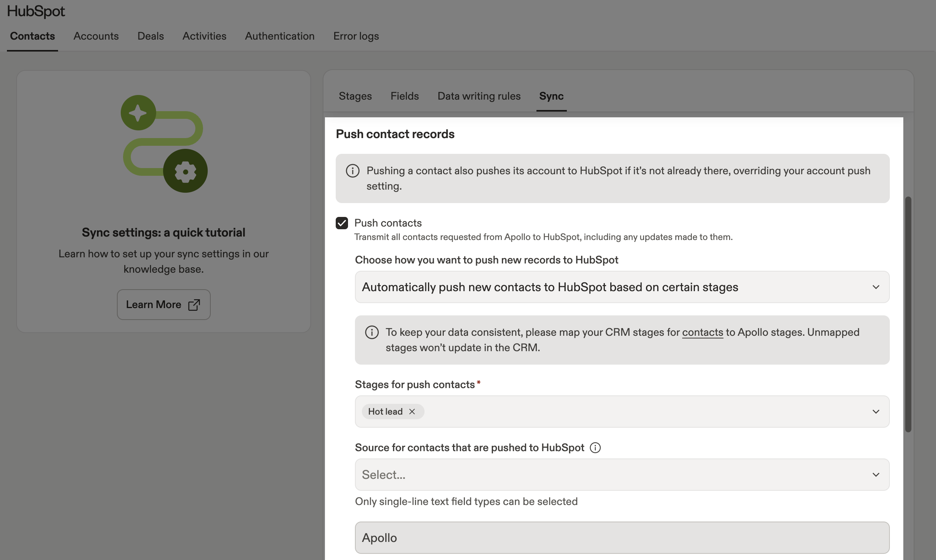Click the Learn More button

click(x=163, y=304)
